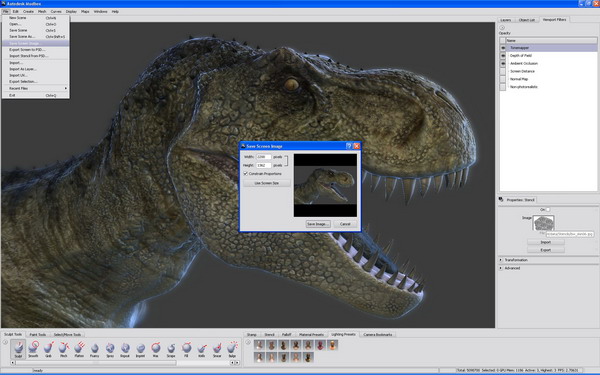Open the Mesh menu
600x375 pixels.
[x=42, y=11]
